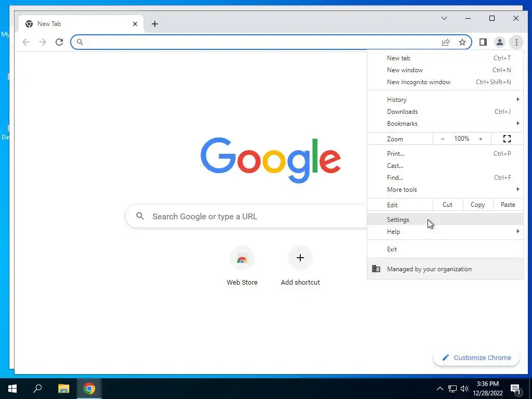Open the tab search chevron
The width and height of the screenshot is (532, 399).
coord(444,18)
